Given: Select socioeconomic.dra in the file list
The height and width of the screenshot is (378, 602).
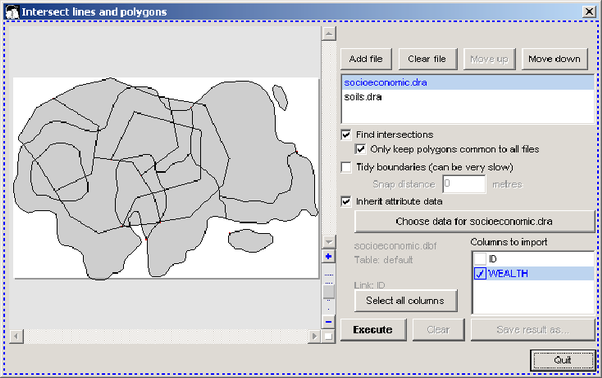Looking at the screenshot, I should coord(468,83).
